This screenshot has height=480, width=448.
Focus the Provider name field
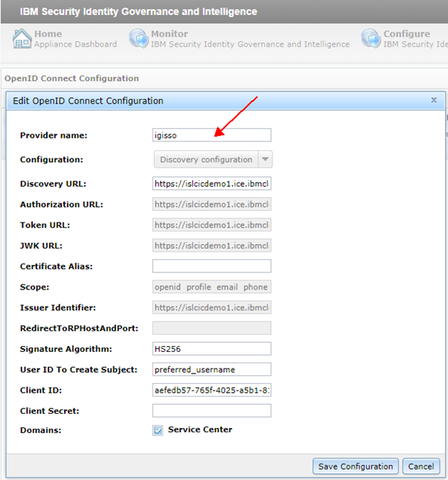(x=212, y=135)
